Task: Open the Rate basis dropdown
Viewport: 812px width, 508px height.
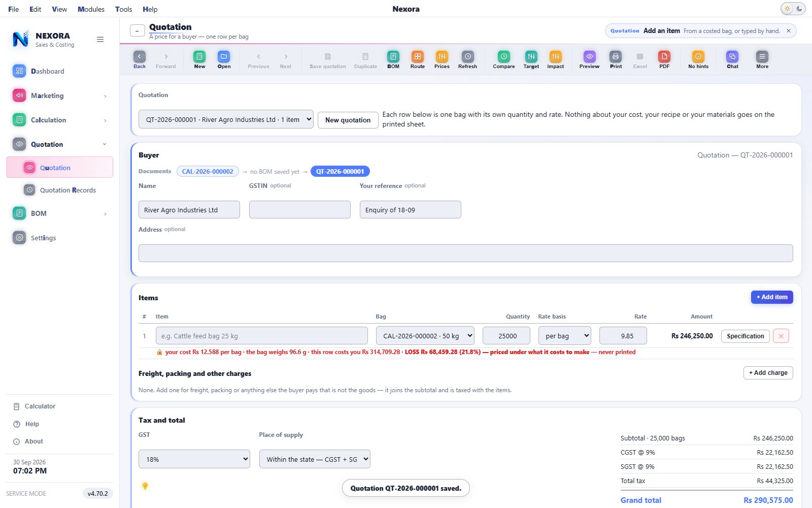Action: [x=565, y=336]
